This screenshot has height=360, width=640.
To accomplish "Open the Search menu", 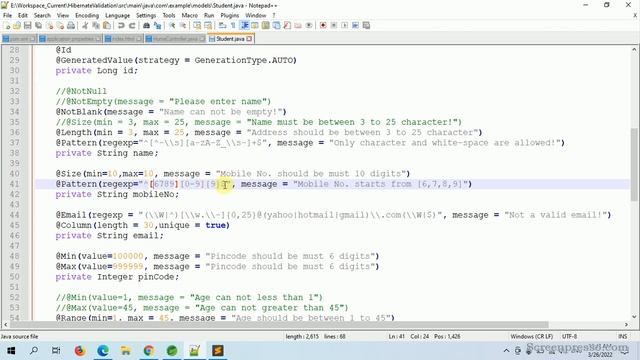I will pos(42,15).
